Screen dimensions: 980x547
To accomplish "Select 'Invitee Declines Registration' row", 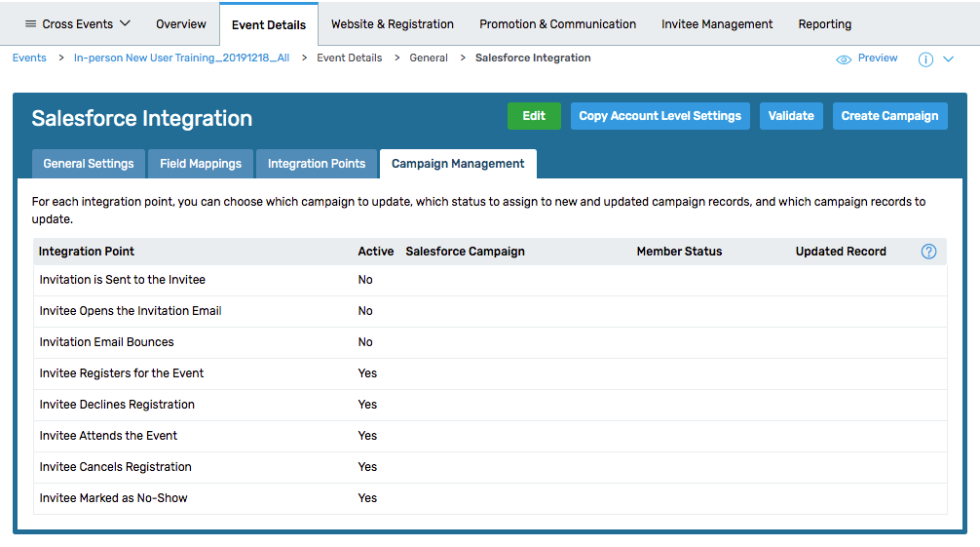I will coord(490,405).
